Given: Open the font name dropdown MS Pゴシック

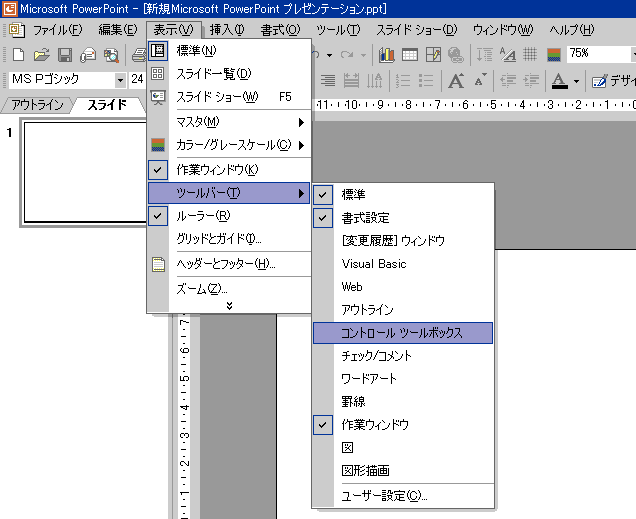Looking at the screenshot, I should (120, 80).
